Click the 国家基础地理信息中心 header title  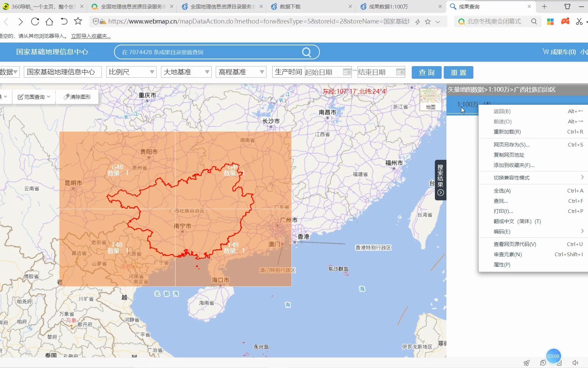tap(52, 52)
